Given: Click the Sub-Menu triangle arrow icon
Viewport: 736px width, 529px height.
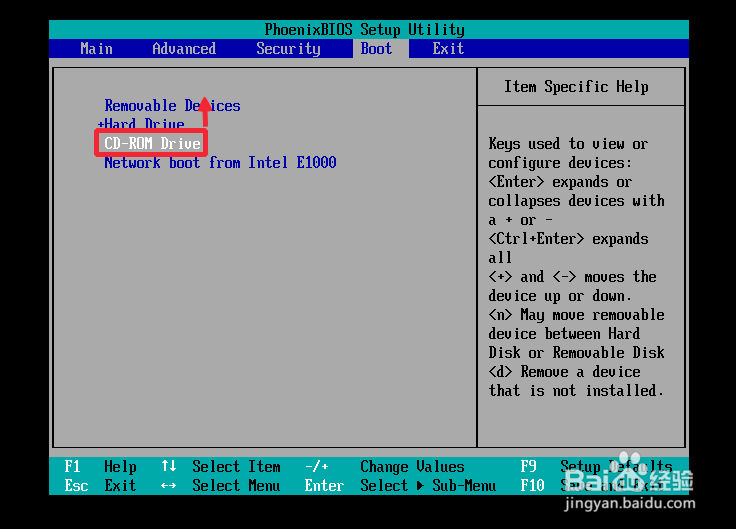Looking at the screenshot, I should [x=420, y=485].
